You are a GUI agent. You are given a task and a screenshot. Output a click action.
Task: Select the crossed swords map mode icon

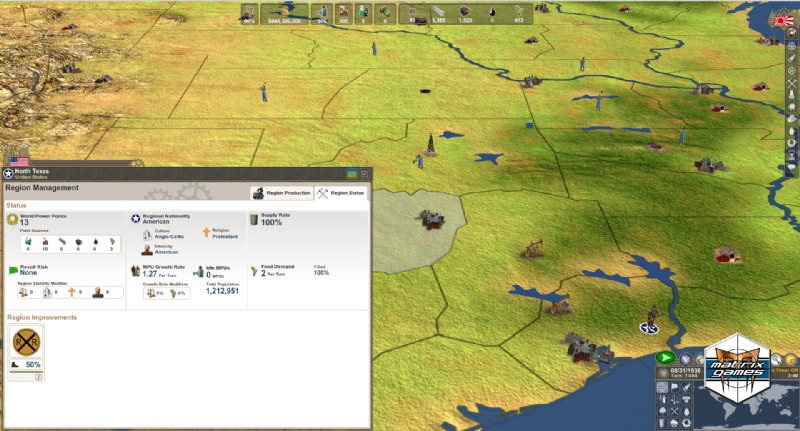pos(674,412)
